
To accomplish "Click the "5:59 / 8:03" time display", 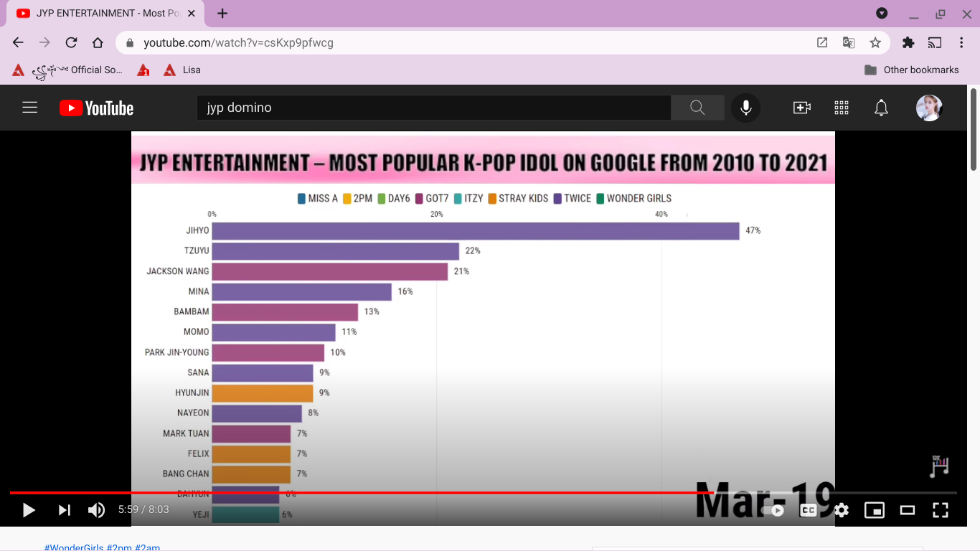I will pyautogui.click(x=143, y=510).
